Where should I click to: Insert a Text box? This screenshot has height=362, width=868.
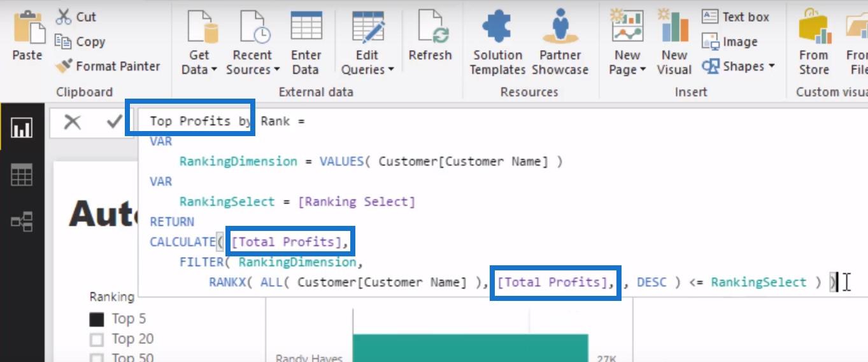click(x=736, y=17)
